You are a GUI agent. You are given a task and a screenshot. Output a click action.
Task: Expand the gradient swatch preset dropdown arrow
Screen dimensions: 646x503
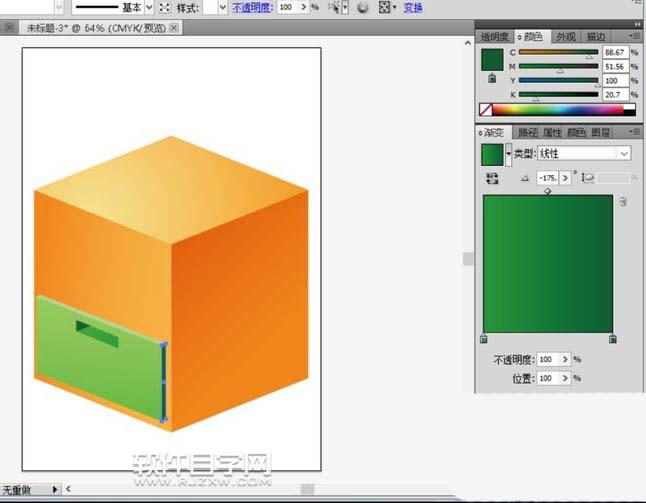508,153
